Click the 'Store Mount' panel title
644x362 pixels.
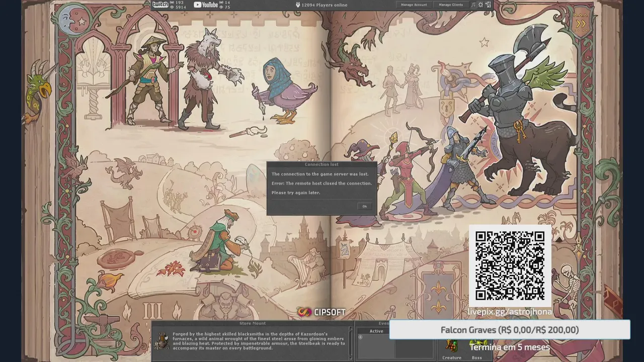tap(253, 323)
